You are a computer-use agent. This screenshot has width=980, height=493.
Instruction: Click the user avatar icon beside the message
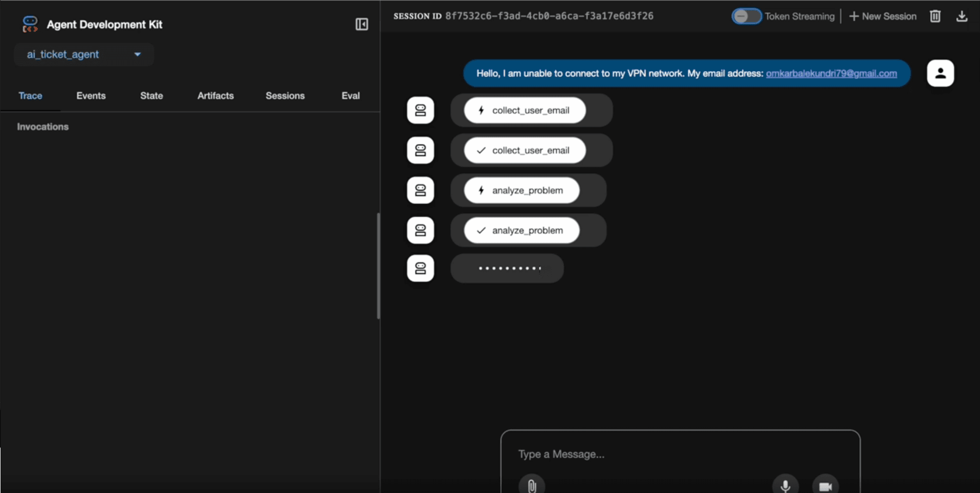(940, 73)
